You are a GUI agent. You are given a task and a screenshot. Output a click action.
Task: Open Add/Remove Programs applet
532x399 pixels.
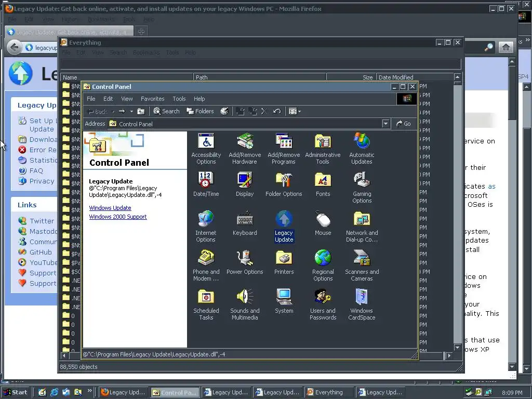click(x=284, y=149)
